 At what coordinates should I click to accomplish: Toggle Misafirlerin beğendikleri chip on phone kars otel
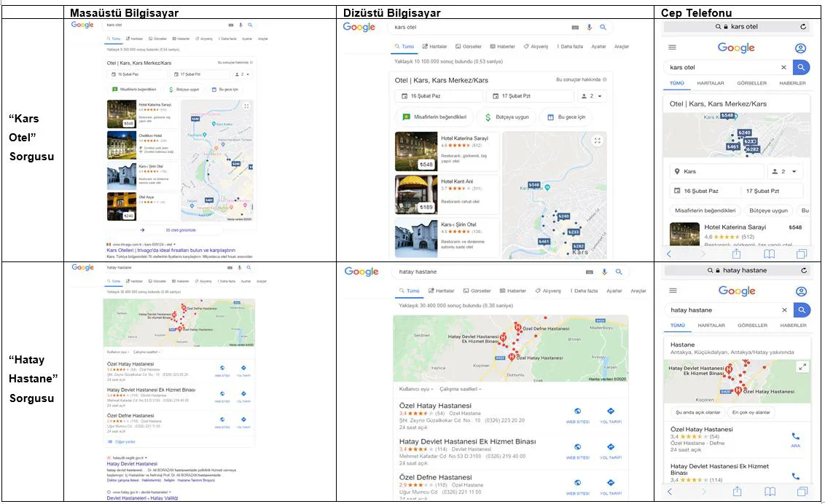click(x=705, y=210)
